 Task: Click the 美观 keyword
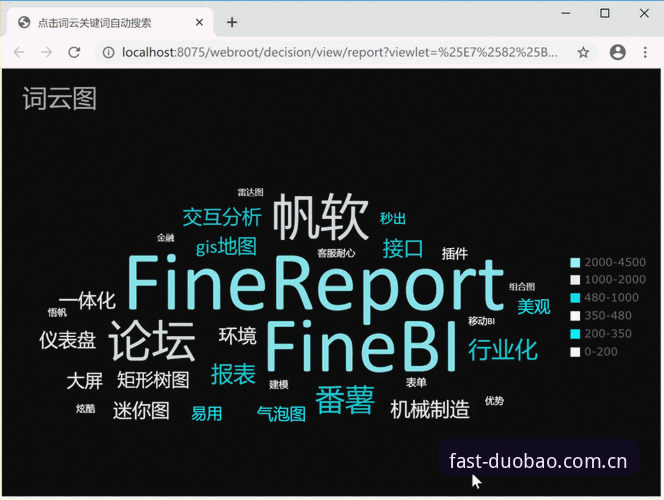tap(534, 307)
